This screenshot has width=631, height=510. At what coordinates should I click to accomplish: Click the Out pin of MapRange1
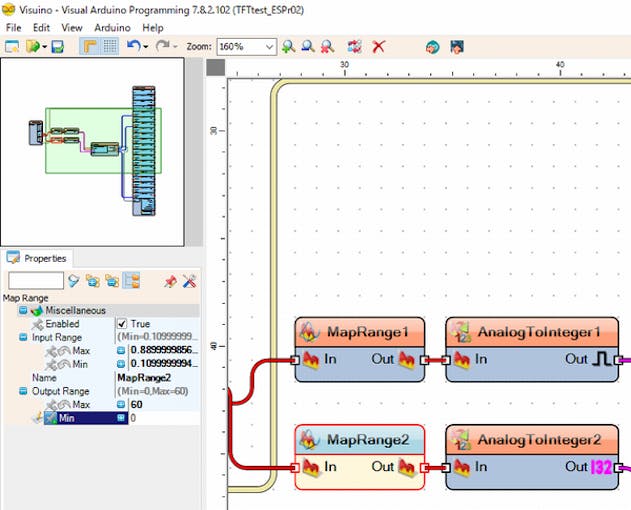point(424,360)
